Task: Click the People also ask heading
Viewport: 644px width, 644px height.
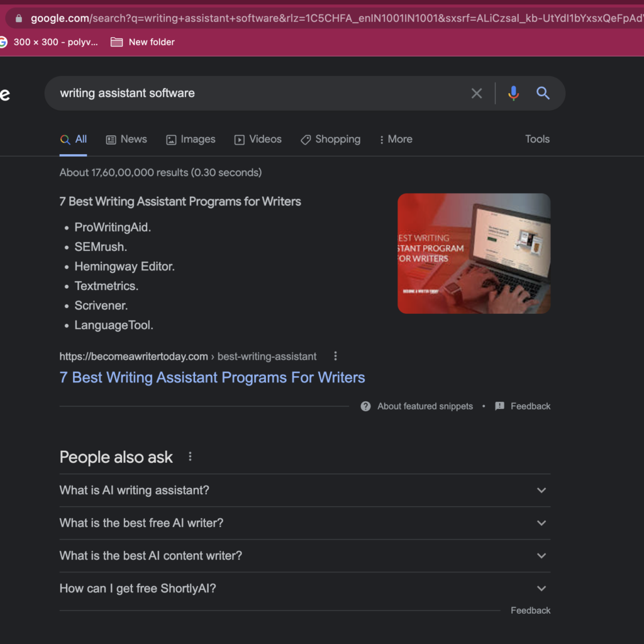Action: (x=116, y=457)
